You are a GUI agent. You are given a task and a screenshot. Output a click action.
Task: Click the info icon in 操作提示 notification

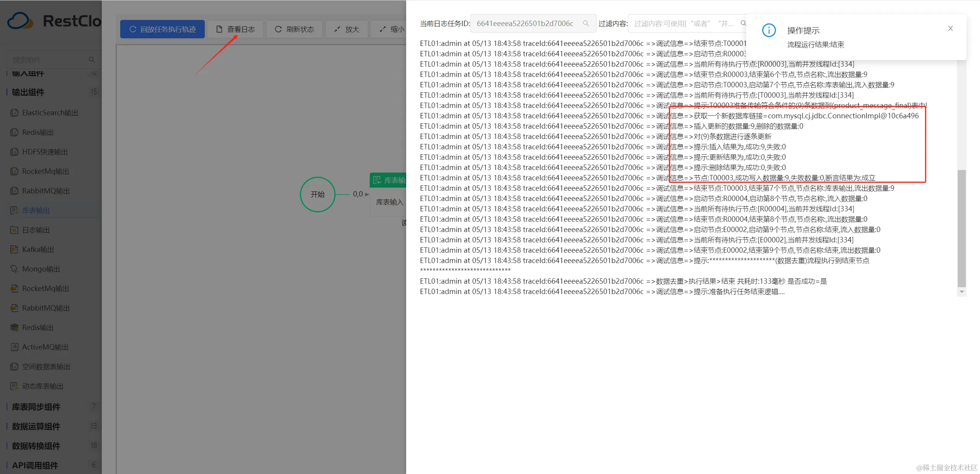tap(769, 30)
